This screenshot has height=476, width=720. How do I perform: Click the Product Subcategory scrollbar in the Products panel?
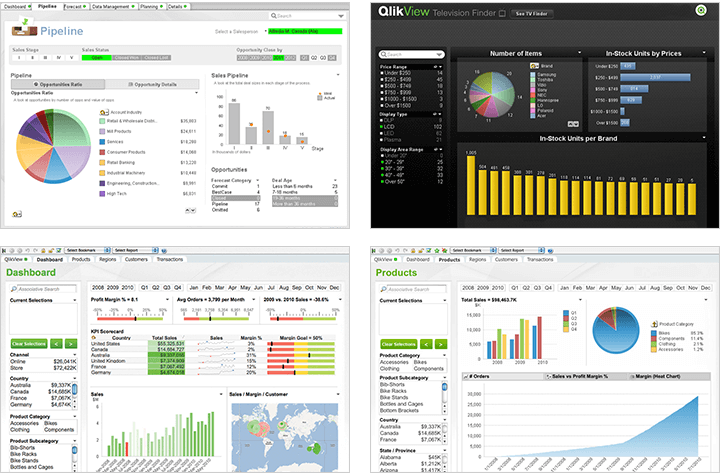click(444, 398)
